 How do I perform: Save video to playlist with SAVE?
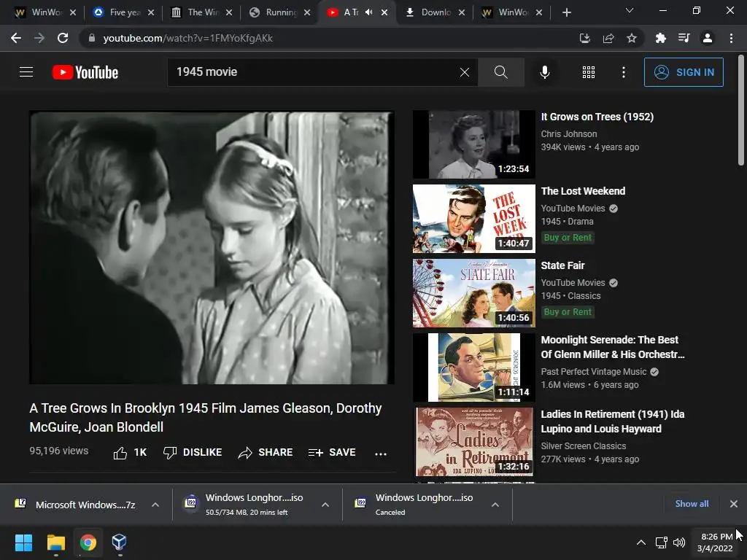pyautogui.click(x=332, y=452)
